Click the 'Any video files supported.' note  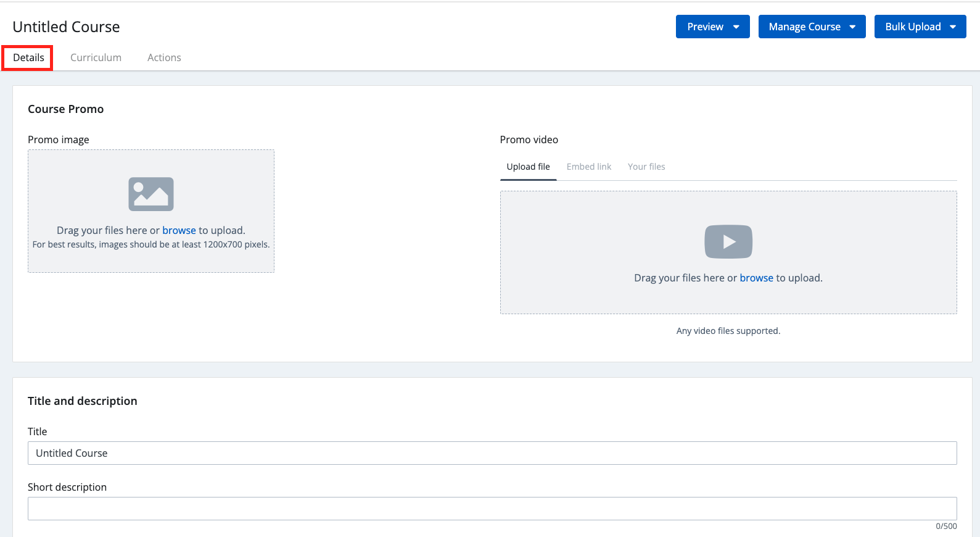point(728,331)
